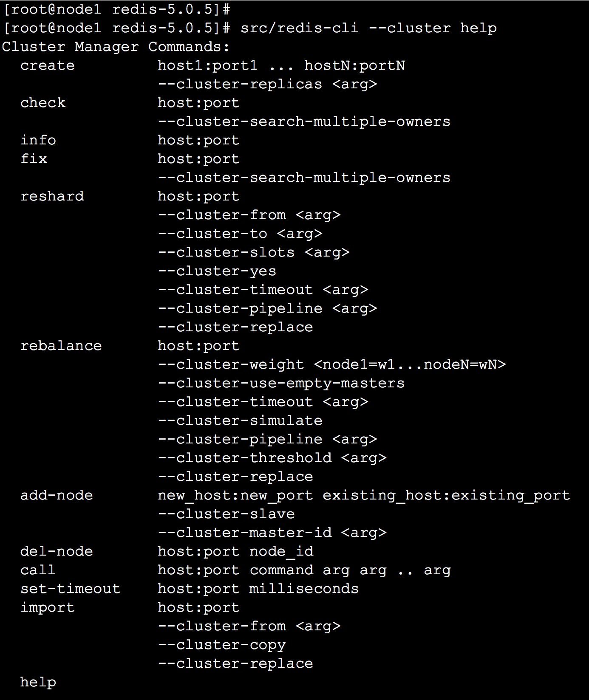This screenshot has width=589, height=700.
Task: Click the 'rebalance' command name
Action: point(61,346)
